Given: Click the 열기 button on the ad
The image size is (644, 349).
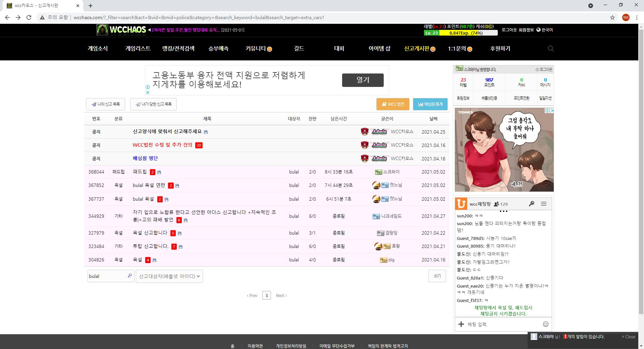Looking at the screenshot, I should click(363, 80).
